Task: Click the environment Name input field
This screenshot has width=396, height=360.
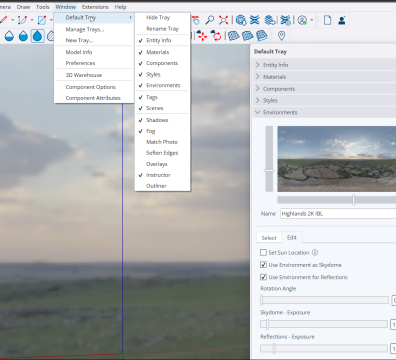Action: point(338,214)
